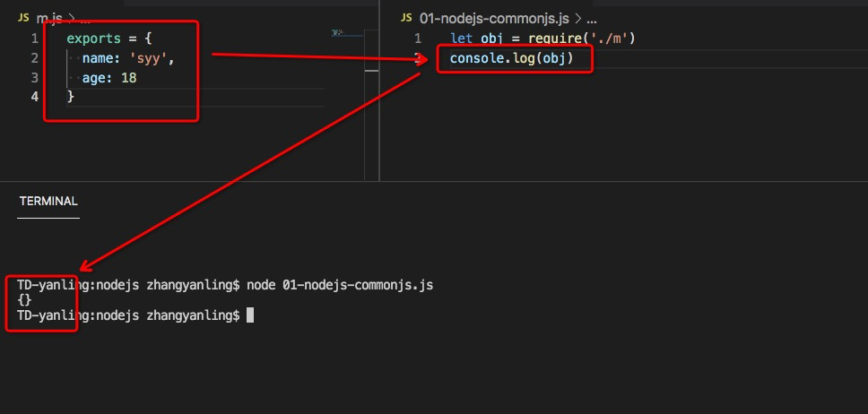Open the TERMINAL panel tab
This screenshot has width=868, height=414.
[48, 202]
